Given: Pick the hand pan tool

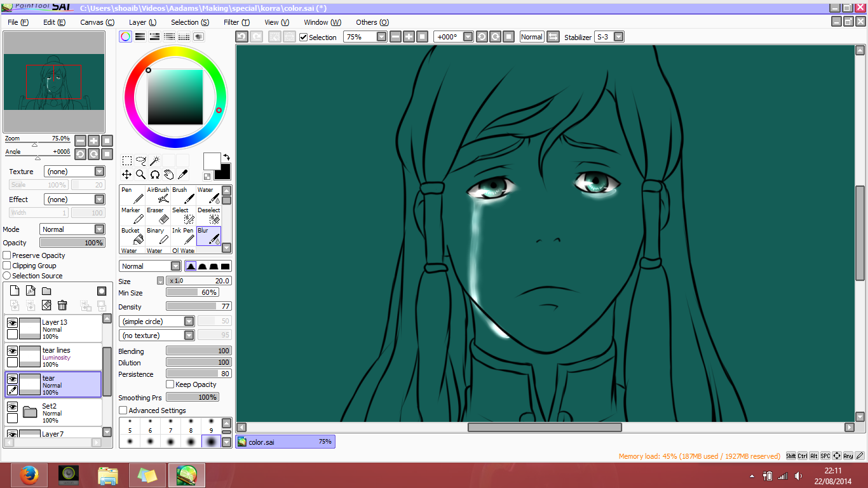Looking at the screenshot, I should (x=168, y=175).
